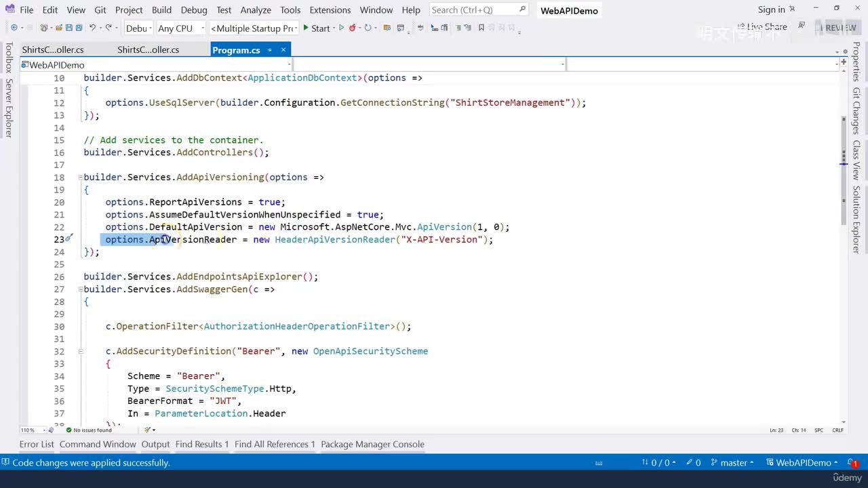Click the uncomment selection toolbar icon

(x=469, y=28)
